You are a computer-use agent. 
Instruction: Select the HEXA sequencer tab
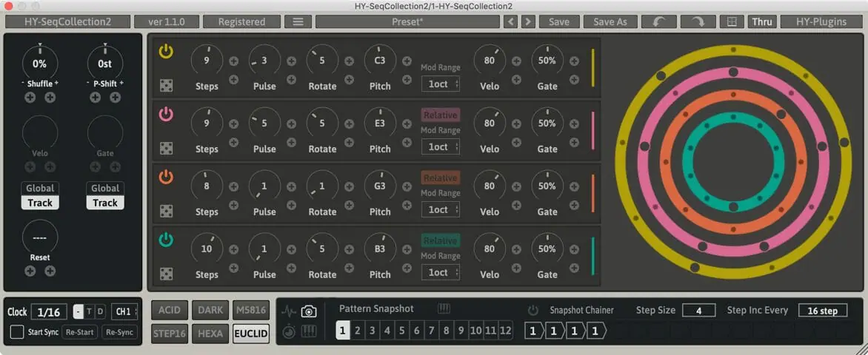(210, 334)
